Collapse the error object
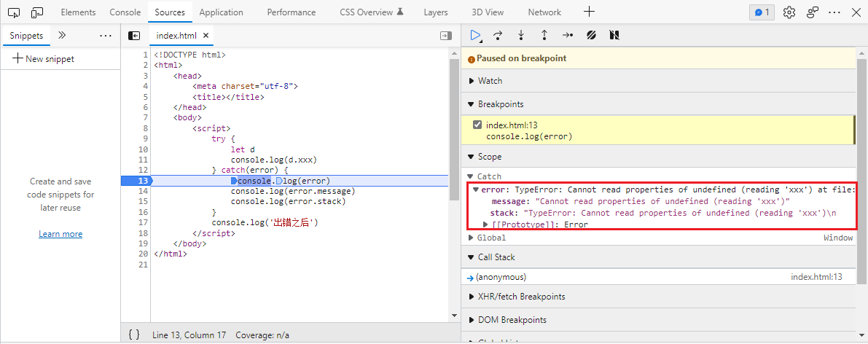This screenshot has height=344, width=868. [475, 189]
